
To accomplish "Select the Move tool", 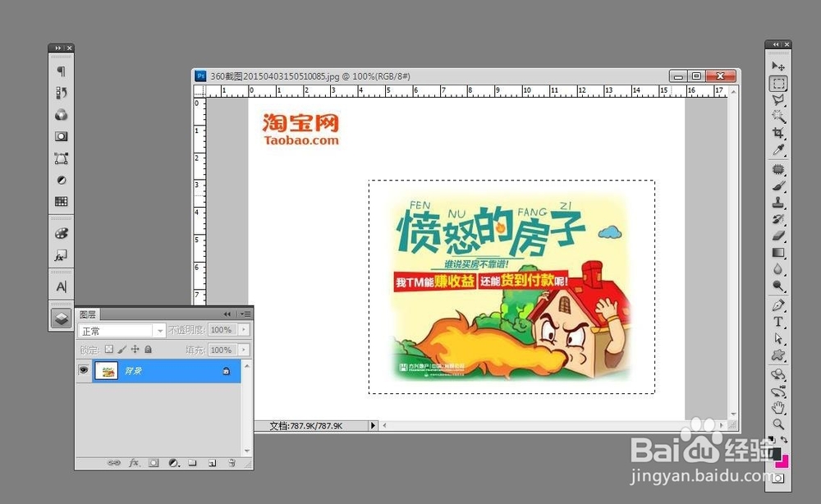I will (x=778, y=66).
